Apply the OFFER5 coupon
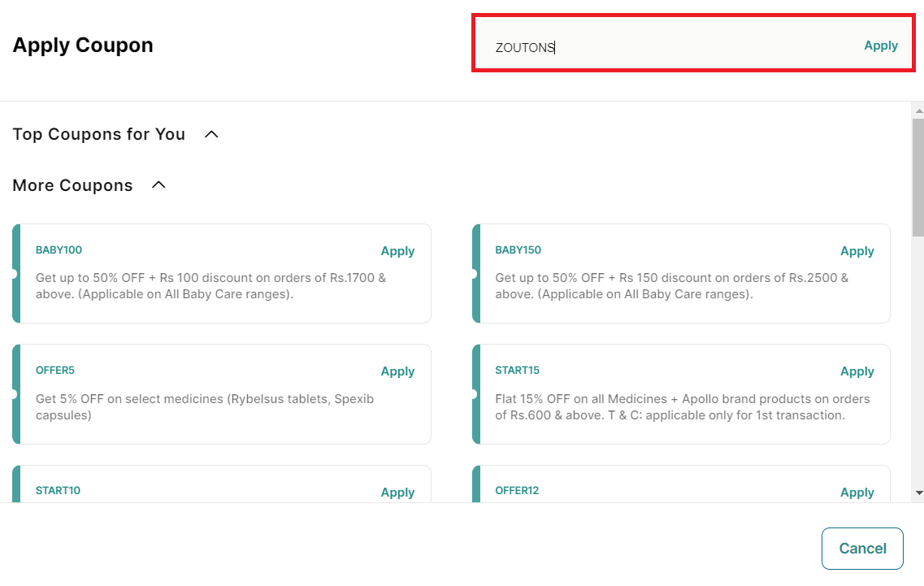The image size is (924, 586). (397, 371)
